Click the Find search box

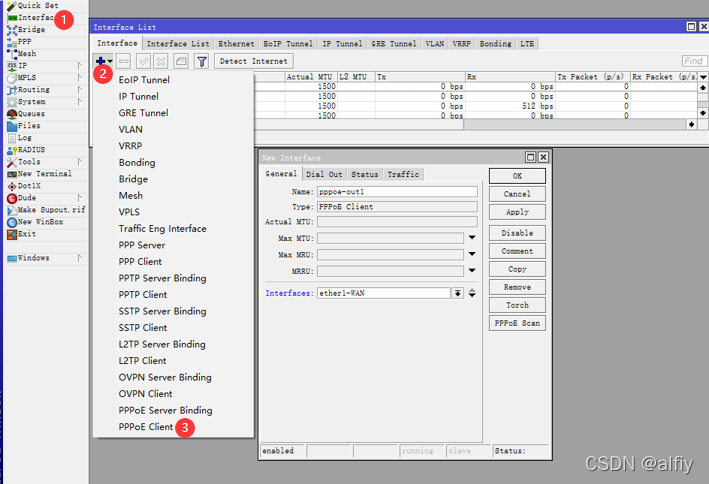click(x=694, y=61)
